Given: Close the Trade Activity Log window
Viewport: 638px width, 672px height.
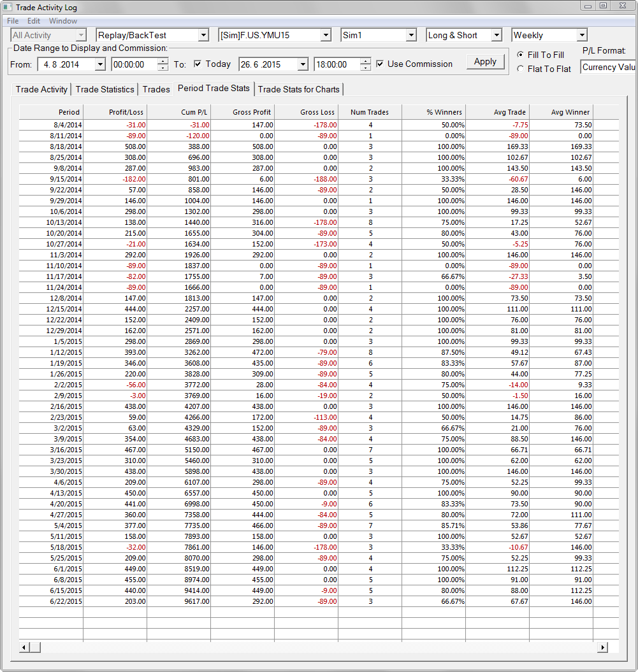Looking at the screenshot, I should click(x=623, y=6).
